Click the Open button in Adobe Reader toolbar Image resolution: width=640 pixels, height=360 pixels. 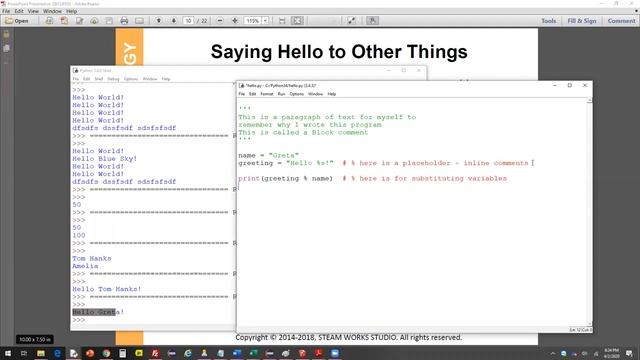point(17,21)
